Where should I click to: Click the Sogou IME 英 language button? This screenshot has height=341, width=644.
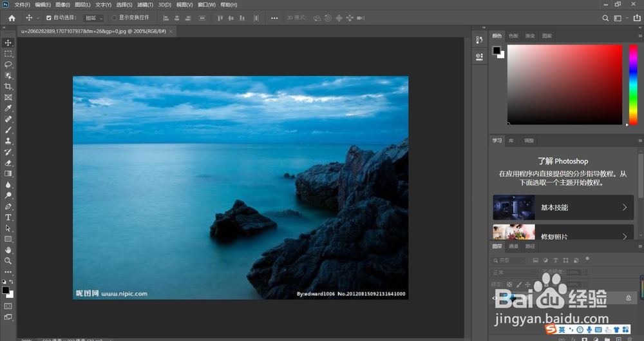click(562, 329)
